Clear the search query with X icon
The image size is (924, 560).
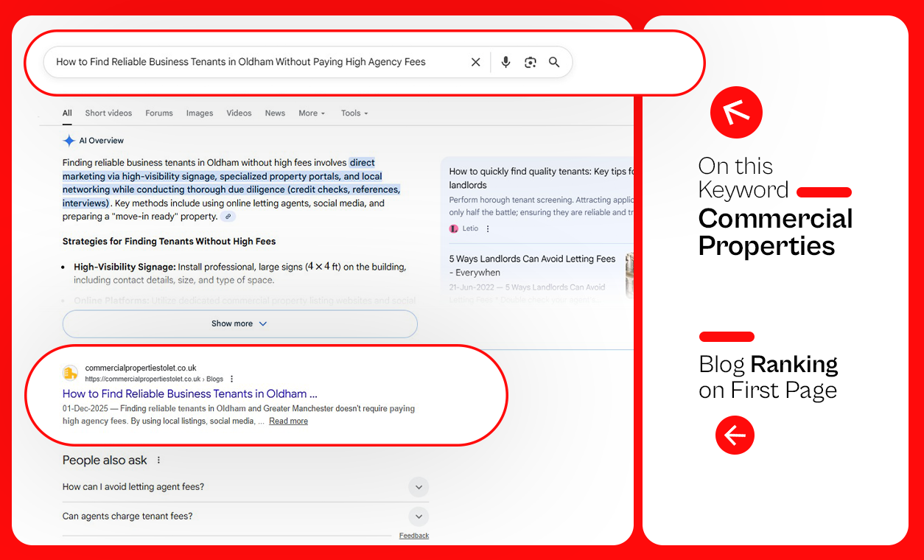point(476,63)
